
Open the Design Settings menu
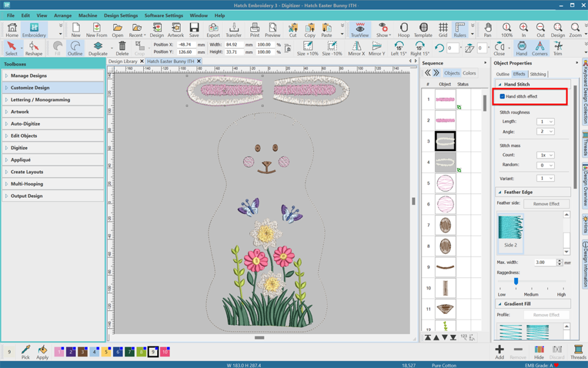[121, 16]
